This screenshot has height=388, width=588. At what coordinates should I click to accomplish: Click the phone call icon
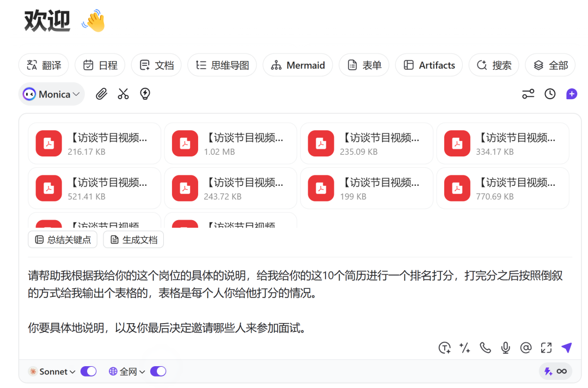(x=485, y=347)
